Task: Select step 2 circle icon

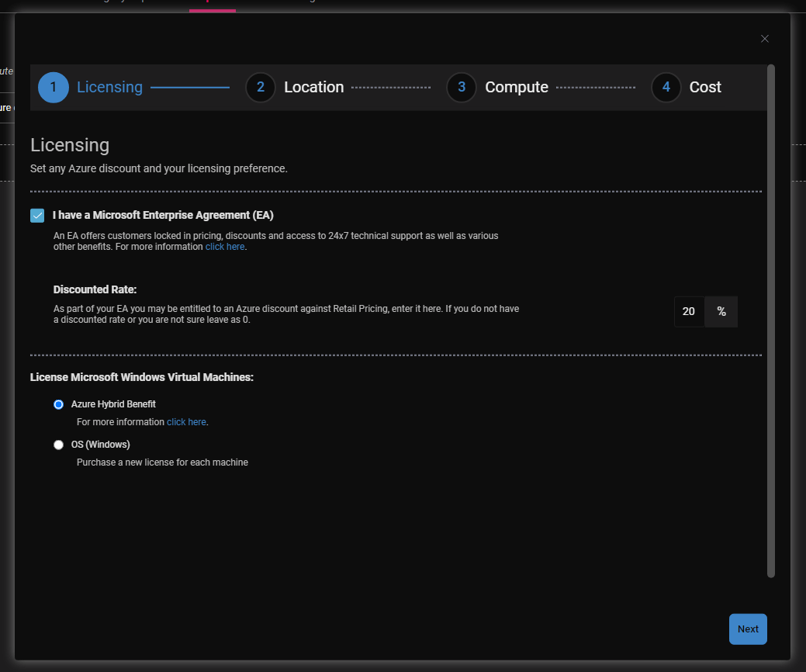Action: tap(261, 88)
